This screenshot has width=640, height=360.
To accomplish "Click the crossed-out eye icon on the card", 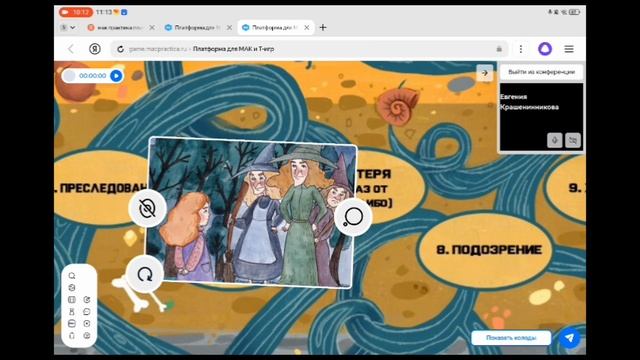I will 147,209.
